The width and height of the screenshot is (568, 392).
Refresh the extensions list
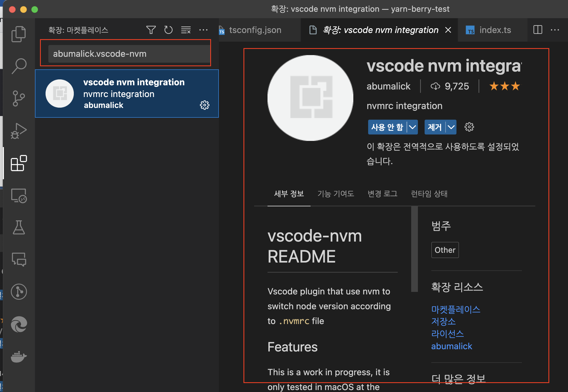168,30
